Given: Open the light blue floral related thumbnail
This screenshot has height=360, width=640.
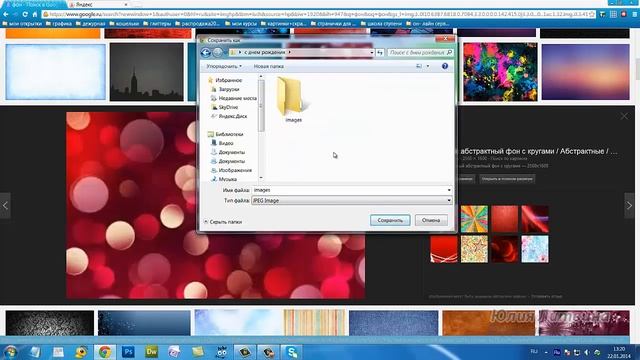Looking at the screenshot, I should (535, 249).
